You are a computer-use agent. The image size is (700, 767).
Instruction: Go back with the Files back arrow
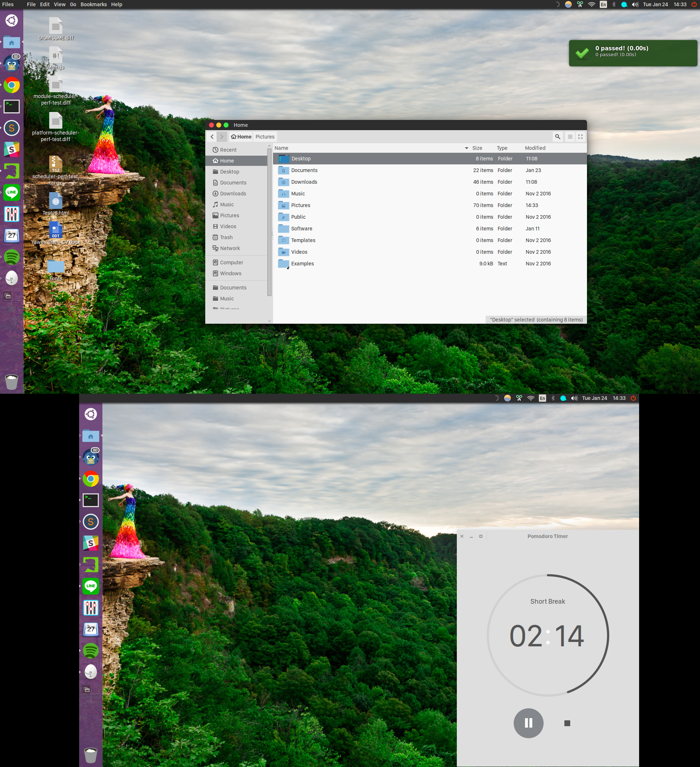(212, 137)
